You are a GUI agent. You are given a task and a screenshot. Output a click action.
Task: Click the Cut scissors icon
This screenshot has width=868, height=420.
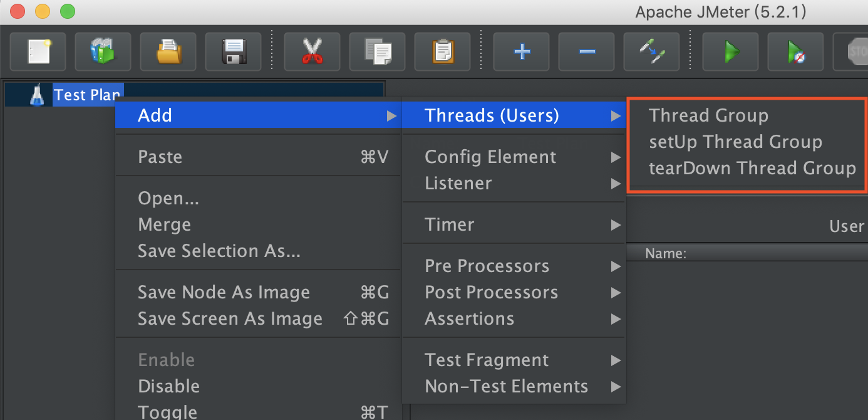312,51
